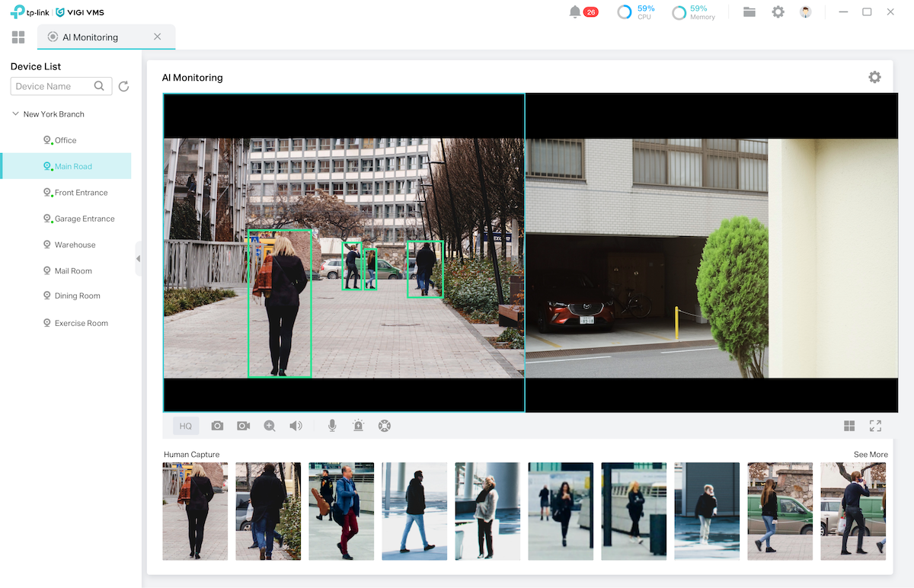
Task: Collapse the device list side panel
Action: point(138,259)
